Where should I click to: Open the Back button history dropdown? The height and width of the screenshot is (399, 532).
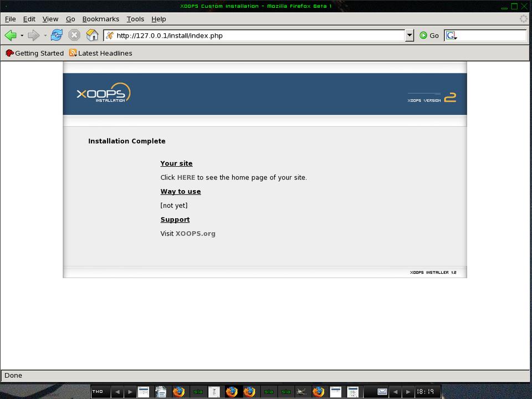(22, 35)
